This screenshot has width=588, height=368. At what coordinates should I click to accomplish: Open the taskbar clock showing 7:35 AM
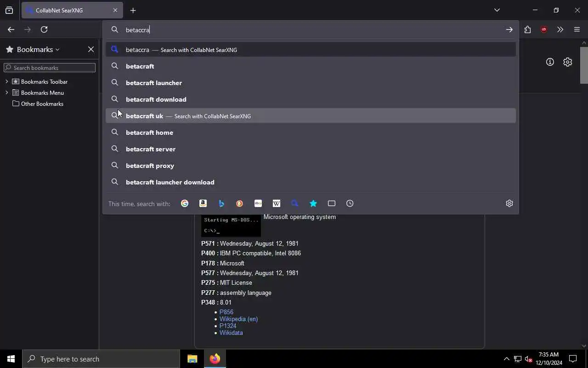pyautogui.click(x=548, y=359)
